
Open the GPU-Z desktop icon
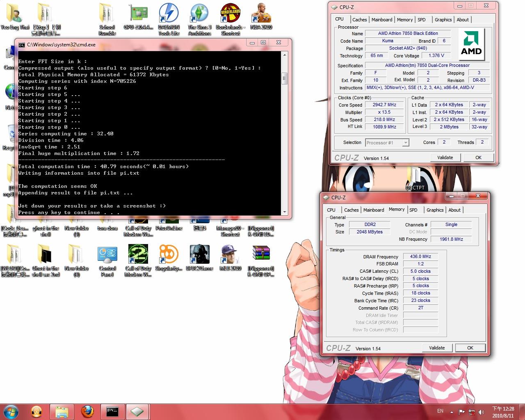tap(138, 17)
